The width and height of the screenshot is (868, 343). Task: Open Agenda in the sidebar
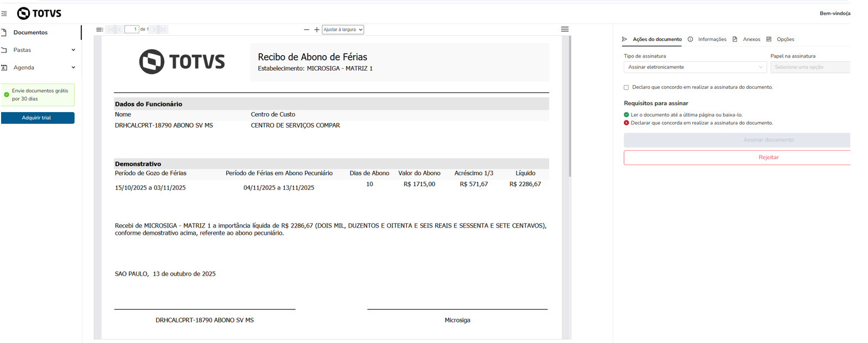[x=24, y=67]
